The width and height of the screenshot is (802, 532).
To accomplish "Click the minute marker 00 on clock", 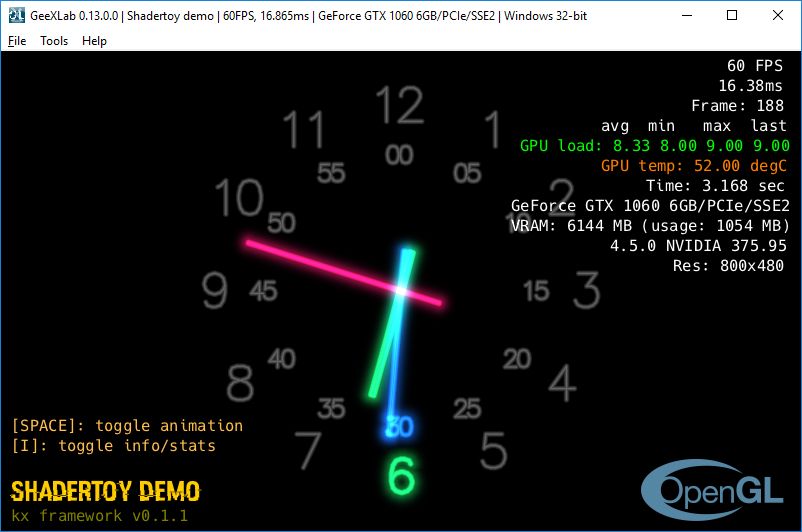I will pos(399,155).
